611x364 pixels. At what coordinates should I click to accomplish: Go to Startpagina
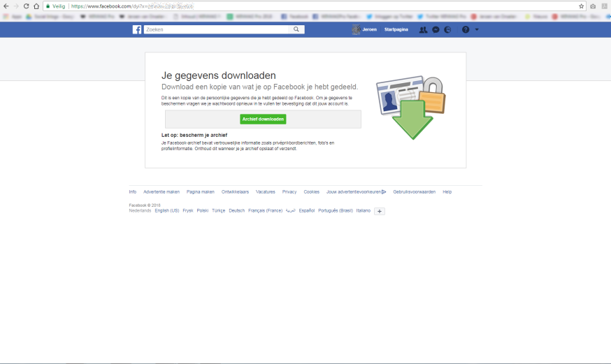coord(396,29)
